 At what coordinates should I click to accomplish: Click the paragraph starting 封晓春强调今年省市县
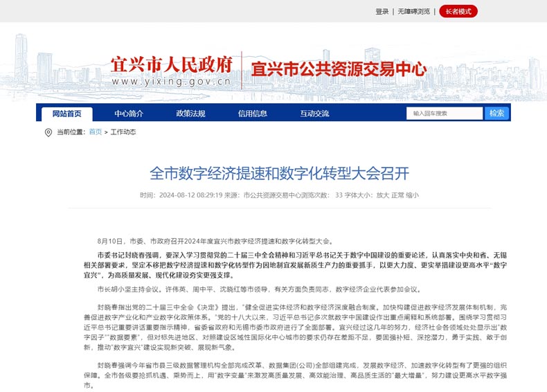tap(295, 375)
